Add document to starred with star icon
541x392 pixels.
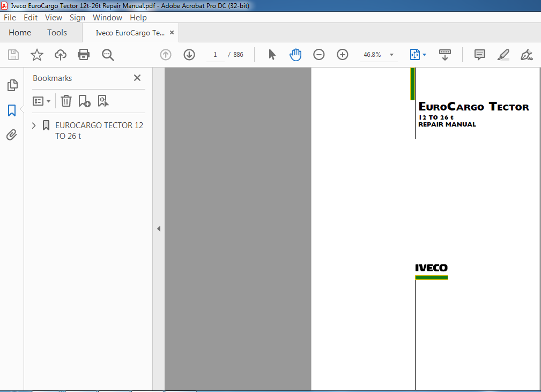pyautogui.click(x=37, y=55)
